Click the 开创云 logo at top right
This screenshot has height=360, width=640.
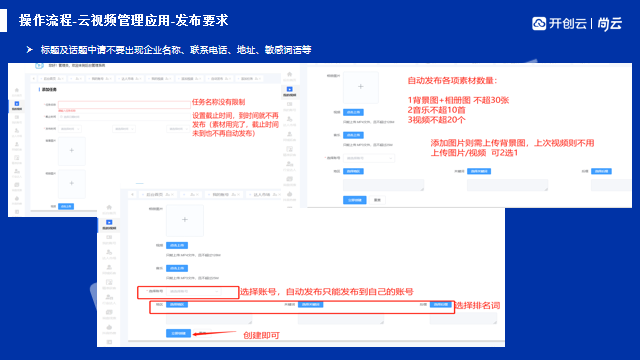click(x=560, y=23)
